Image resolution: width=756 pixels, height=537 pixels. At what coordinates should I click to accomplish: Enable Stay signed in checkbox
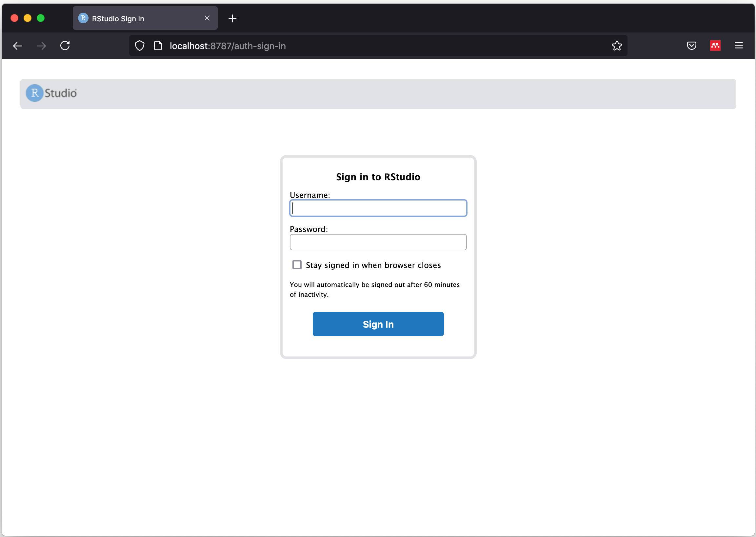297,265
